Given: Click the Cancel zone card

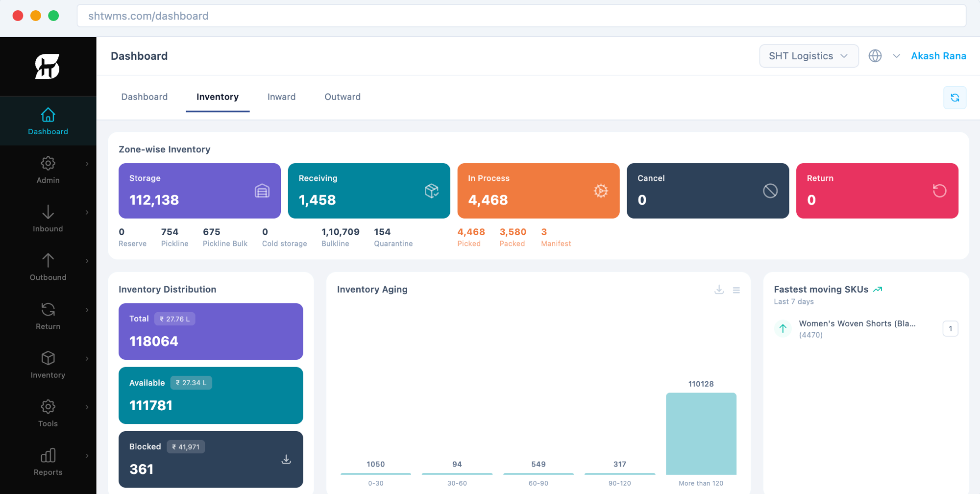Looking at the screenshot, I should [708, 191].
